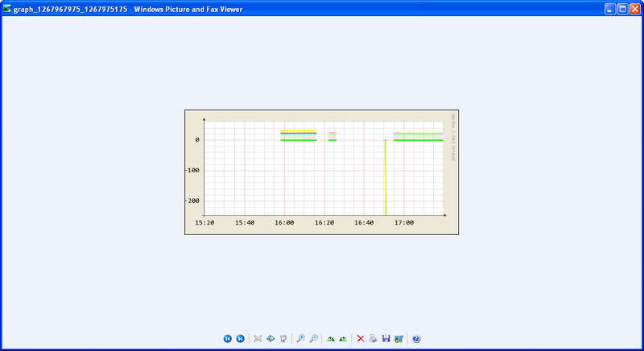The width and height of the screenshot is (644, 351).
Task: Show image at actual size
Action: (270, 339)
